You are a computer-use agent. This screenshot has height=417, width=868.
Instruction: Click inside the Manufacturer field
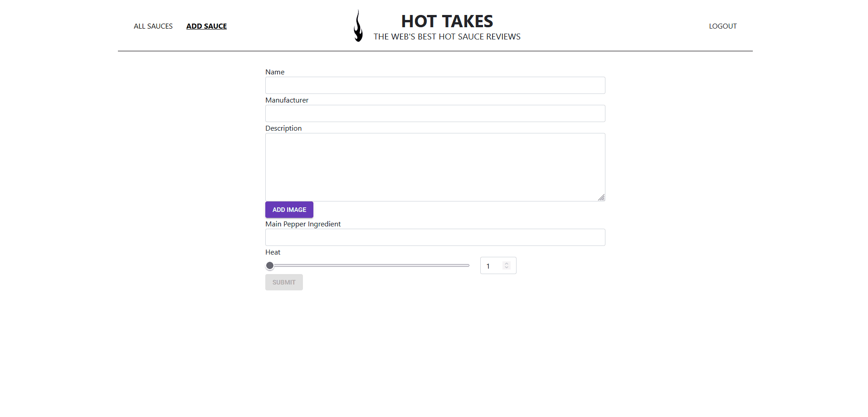(434, 113)
